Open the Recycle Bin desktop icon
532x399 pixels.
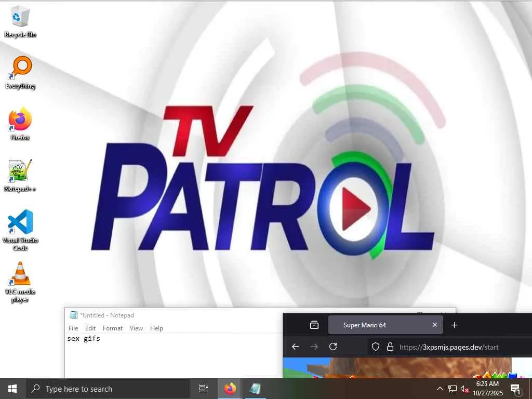point(20,22)
